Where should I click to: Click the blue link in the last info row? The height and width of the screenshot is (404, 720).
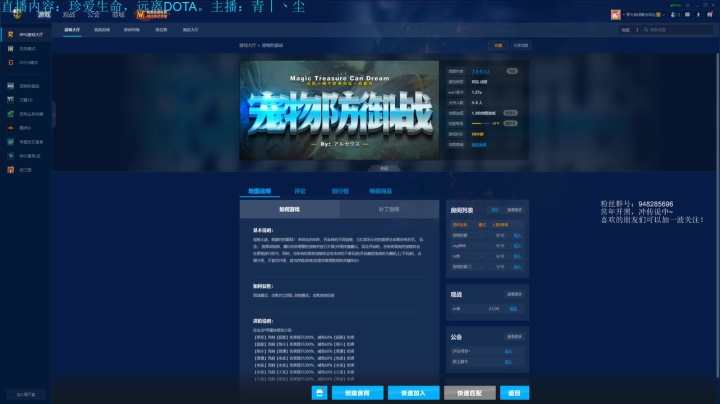[x=479, y=145]
